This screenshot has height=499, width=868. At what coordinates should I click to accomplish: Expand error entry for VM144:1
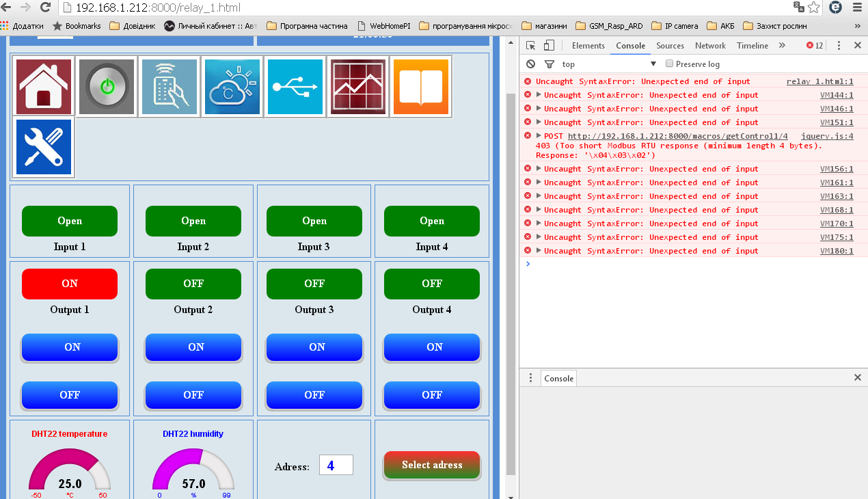tap(539, 95)
